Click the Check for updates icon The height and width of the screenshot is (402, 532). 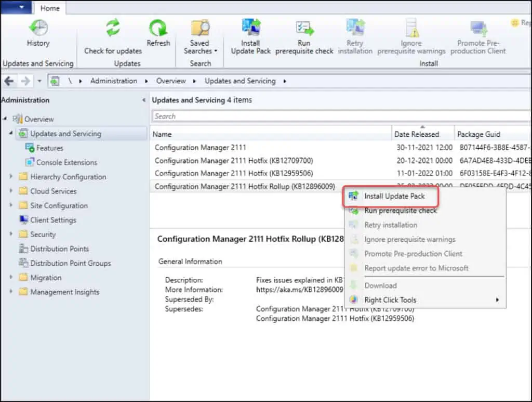pos(113,28)
